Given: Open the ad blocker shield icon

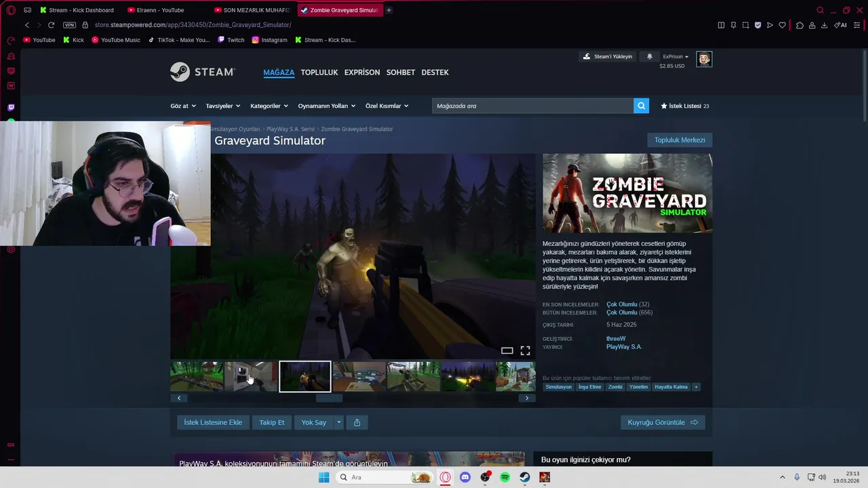Looking at the screenshot, I should click(757, 25).
